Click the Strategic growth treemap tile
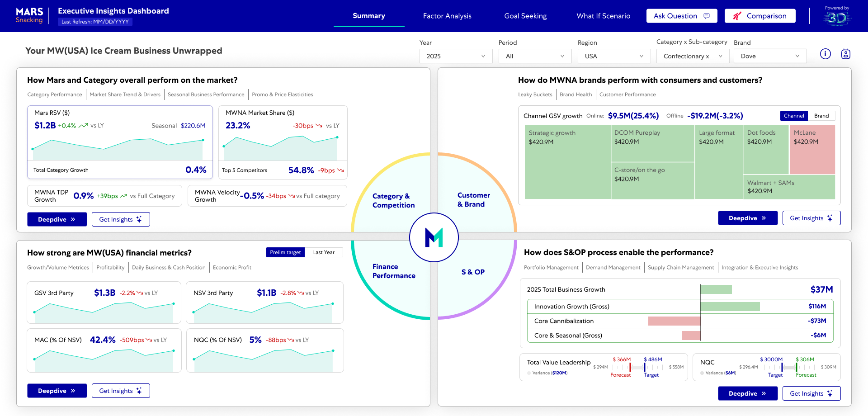This screenshot has height=416, width=868. click(x=568, y=162)
